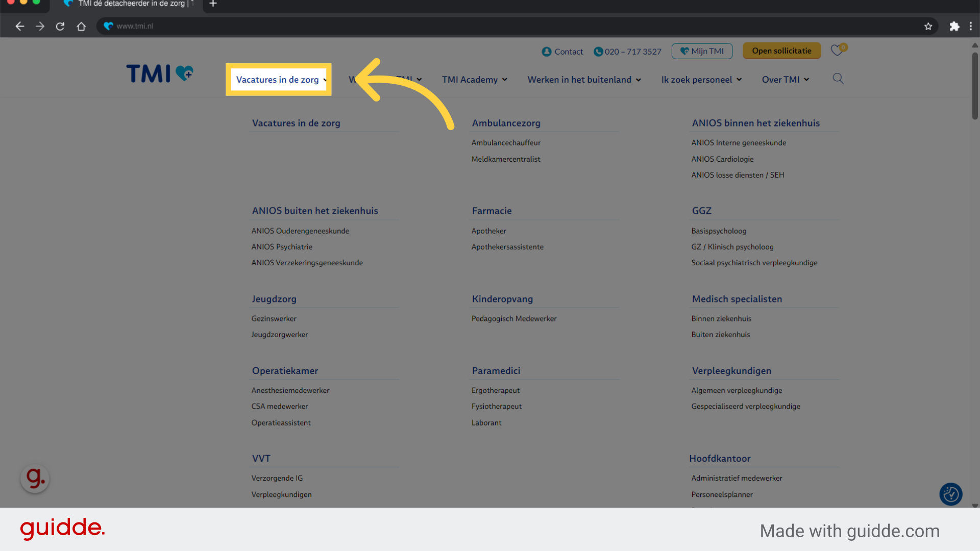This screenshot has height=551, width=980.
Task: Open a new browser tab with plus
Action: click(213, 4)
